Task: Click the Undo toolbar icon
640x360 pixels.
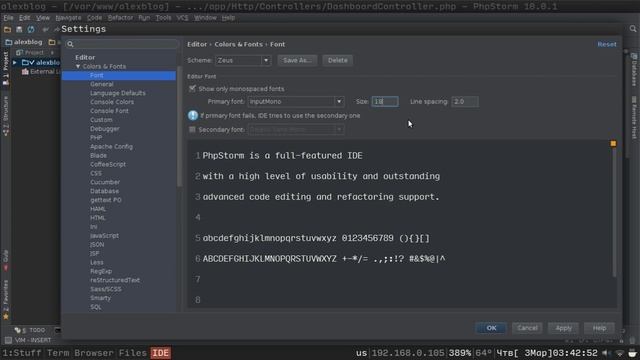Action: coord(45,29)
